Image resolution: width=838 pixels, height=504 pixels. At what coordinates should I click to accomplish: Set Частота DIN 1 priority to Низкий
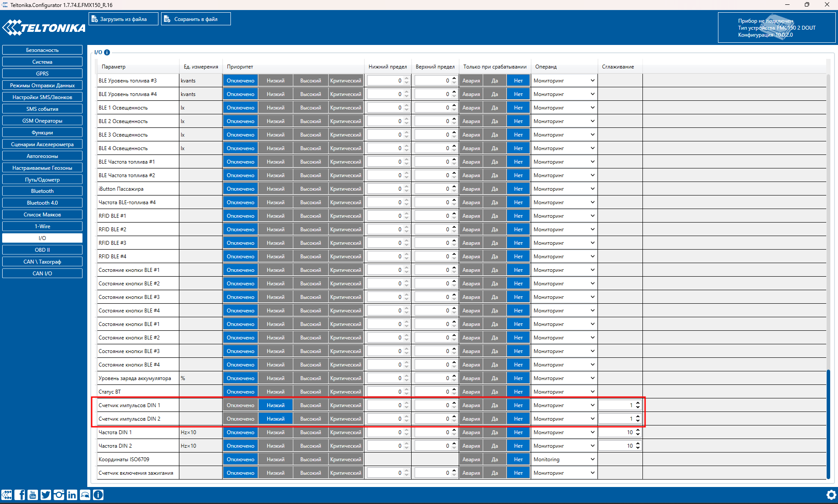275,432
